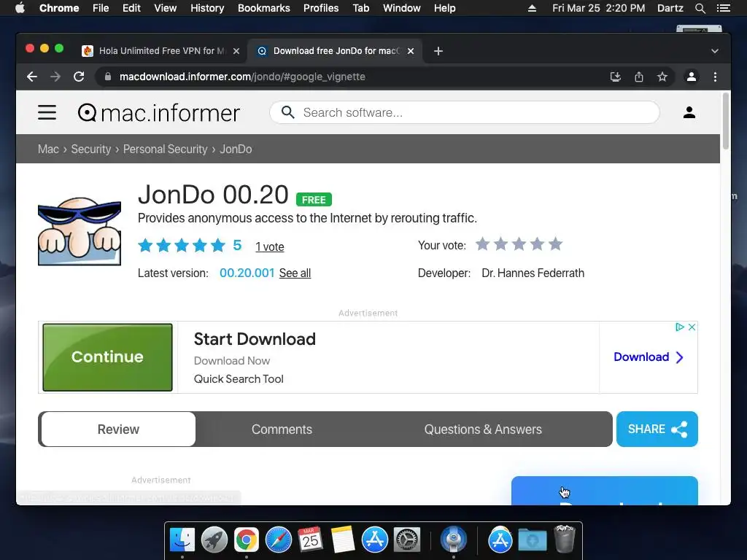This screenshot has height=560, width=747.
Task: Open System Preferences from the Dock
Action: pyautogui.click(x=406, y=540)
